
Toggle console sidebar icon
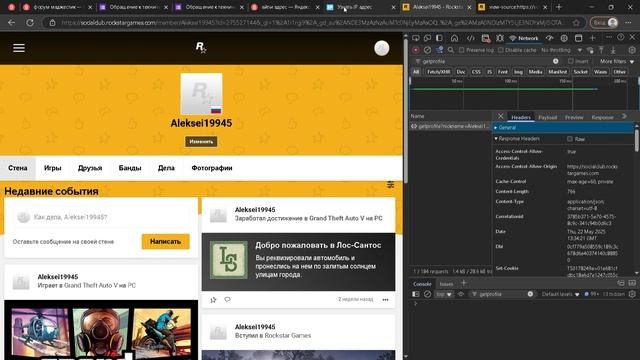pos(416,294)
